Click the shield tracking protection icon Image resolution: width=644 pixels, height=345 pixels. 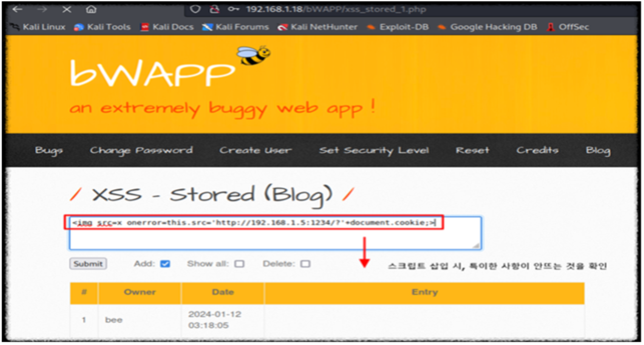pos(196,9)
